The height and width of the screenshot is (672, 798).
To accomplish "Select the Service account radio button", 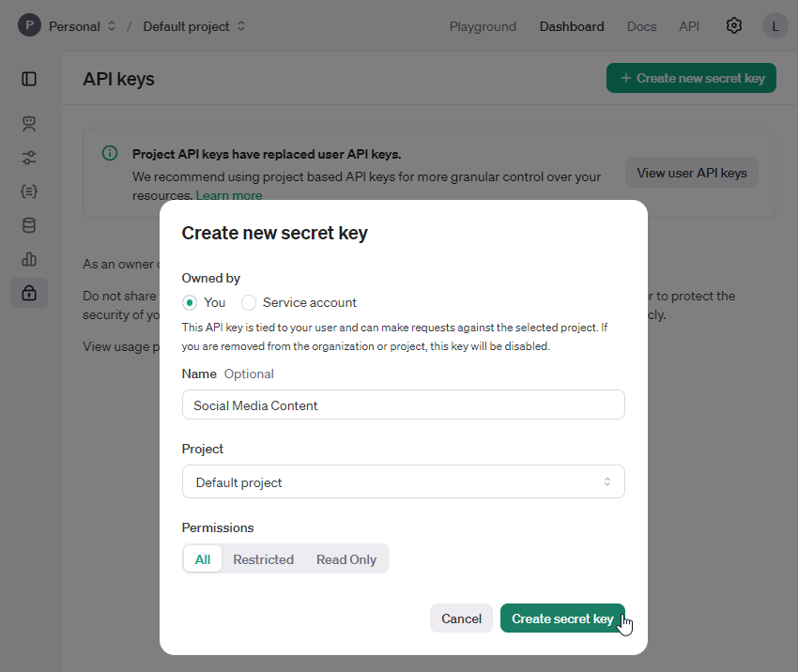I will (x=249, y=302).
